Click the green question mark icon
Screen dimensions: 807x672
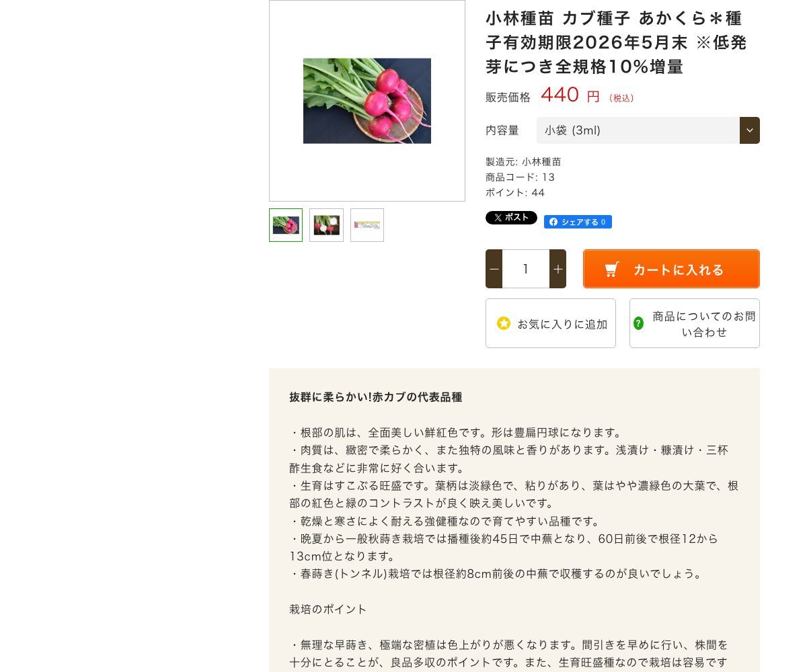click(x=638, y=323)
